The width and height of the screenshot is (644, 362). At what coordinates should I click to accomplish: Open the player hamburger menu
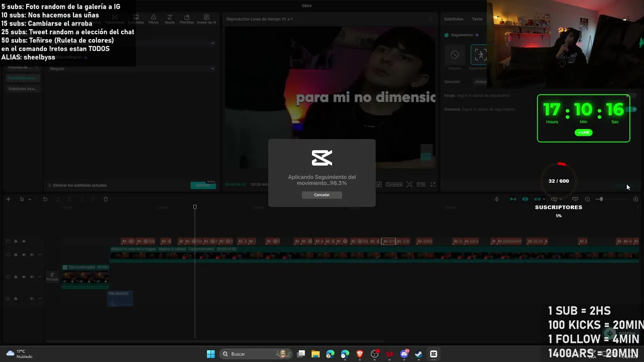click(x=430, y=19)
